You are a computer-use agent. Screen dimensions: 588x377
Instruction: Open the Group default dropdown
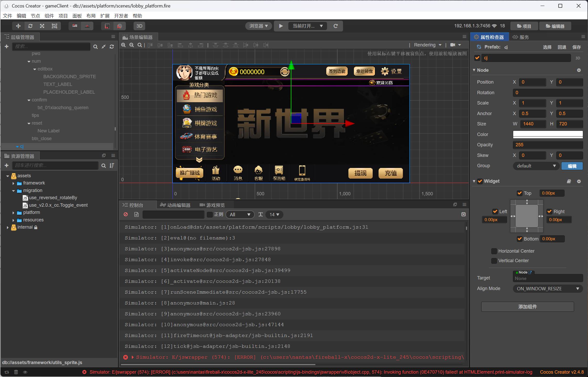click(x=536, y=166)
